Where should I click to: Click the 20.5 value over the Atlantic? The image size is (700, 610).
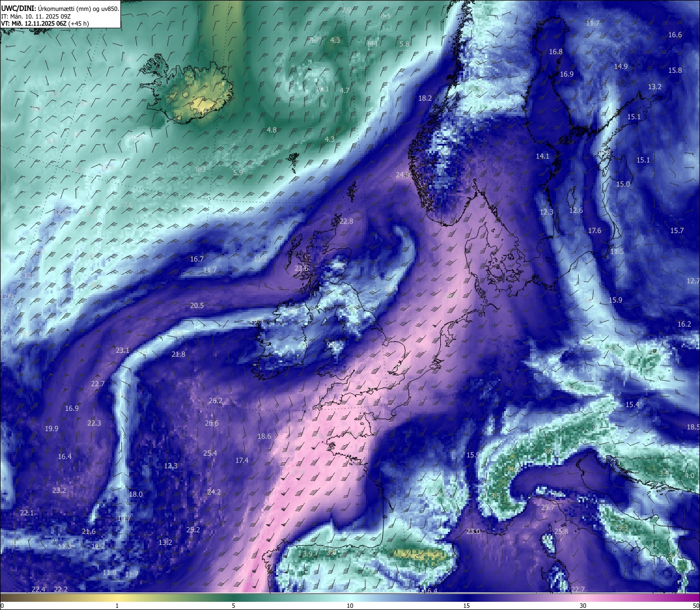tap(197, 305)
